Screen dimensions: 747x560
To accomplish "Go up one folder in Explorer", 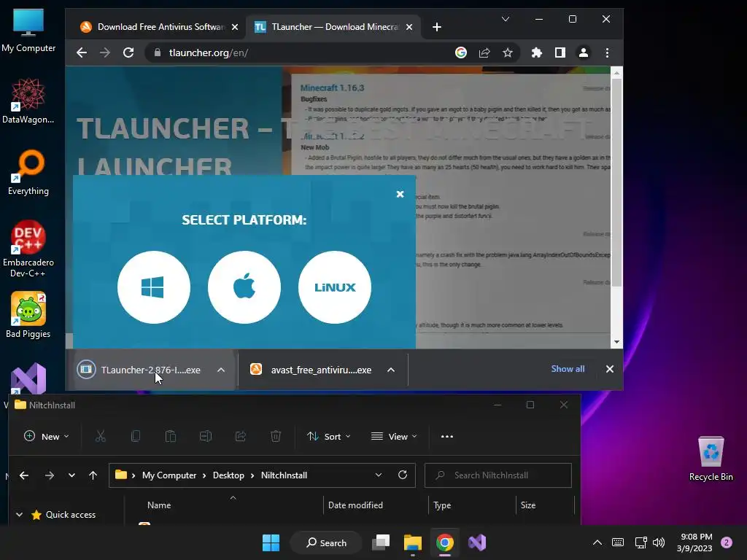I will pyautogui.click(x=93, y=475).
